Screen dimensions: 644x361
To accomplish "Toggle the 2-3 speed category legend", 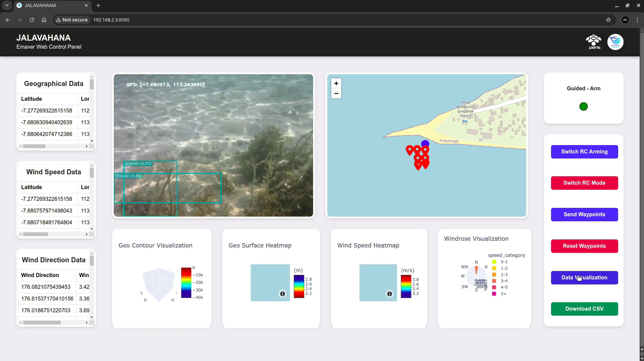I will [500, 275].
